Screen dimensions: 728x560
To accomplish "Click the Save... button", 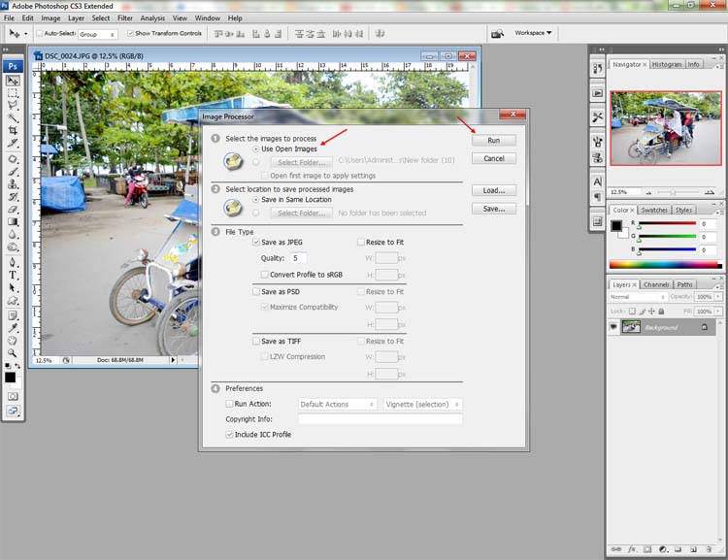I will [x=493, y=209].
